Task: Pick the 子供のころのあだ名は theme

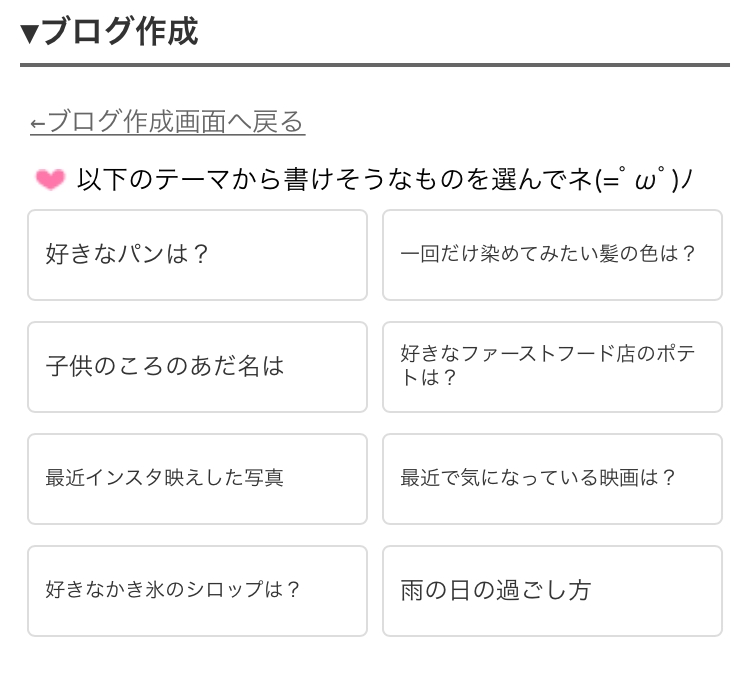Action: pyautogui.click(x=198, y=367)
